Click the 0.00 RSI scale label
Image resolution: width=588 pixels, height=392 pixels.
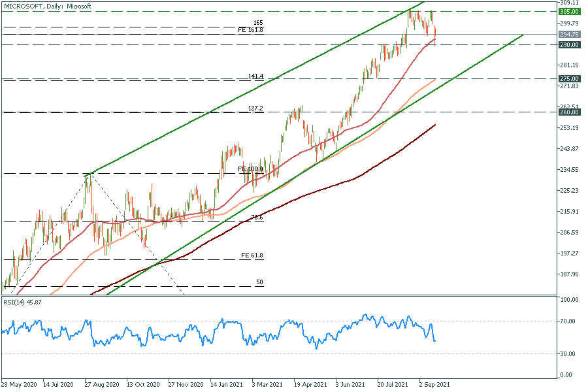pyautogui.click(x=566, y=375)
